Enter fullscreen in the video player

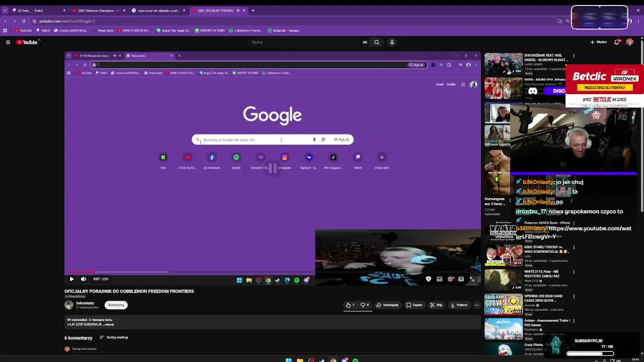(x=472, y=279)
